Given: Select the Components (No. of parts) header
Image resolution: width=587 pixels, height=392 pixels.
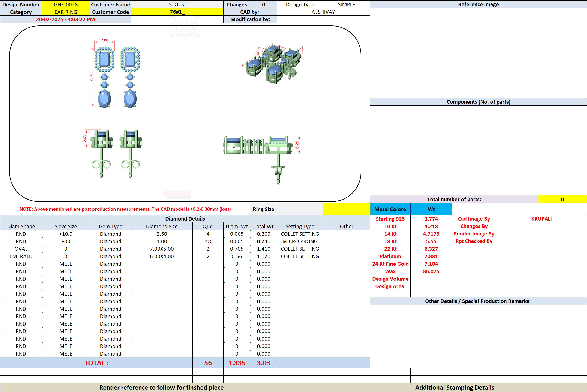Looking at the screenshot, I should click(x=478, y=102).
